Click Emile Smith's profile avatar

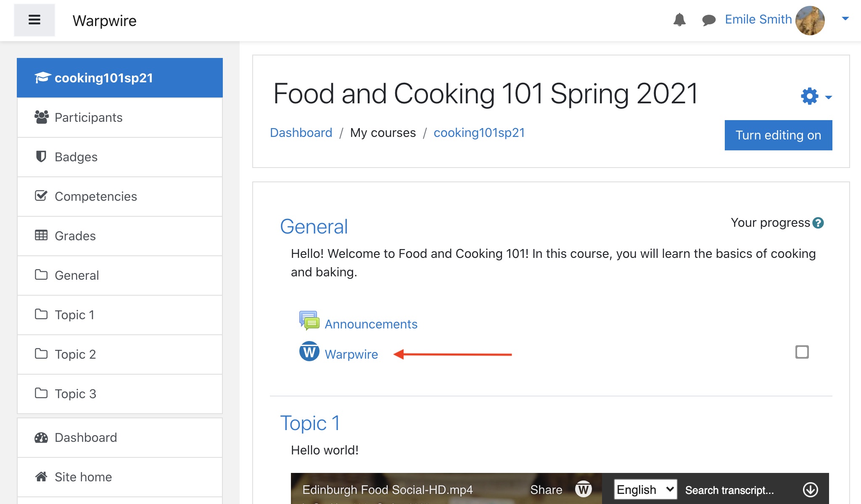click(810, 20)
